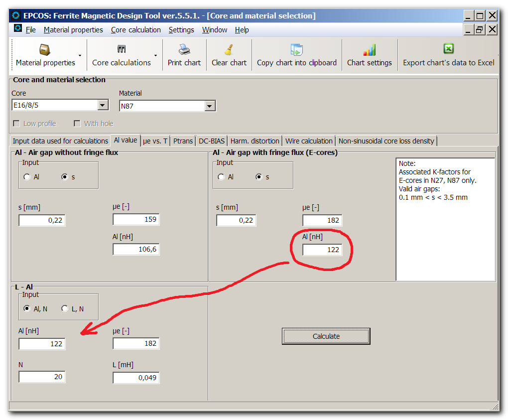This screenshot has height=420, width=508.
Task: Click Al [nH] field in L - Al group
Action: [42, 344]
